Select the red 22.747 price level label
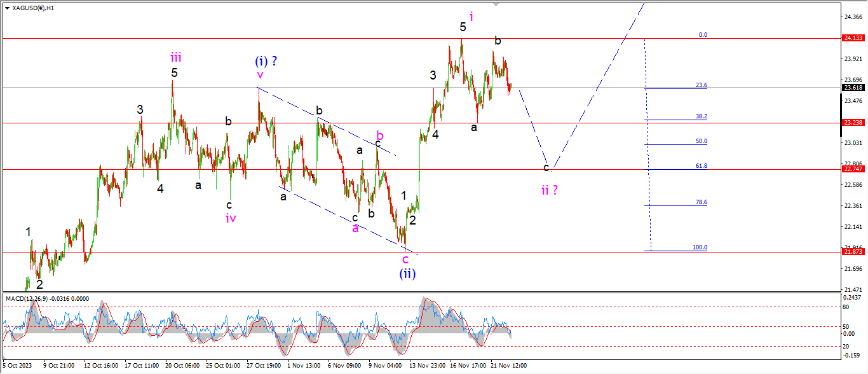Viewport: 868px width, 374px height. click(852, 169)
